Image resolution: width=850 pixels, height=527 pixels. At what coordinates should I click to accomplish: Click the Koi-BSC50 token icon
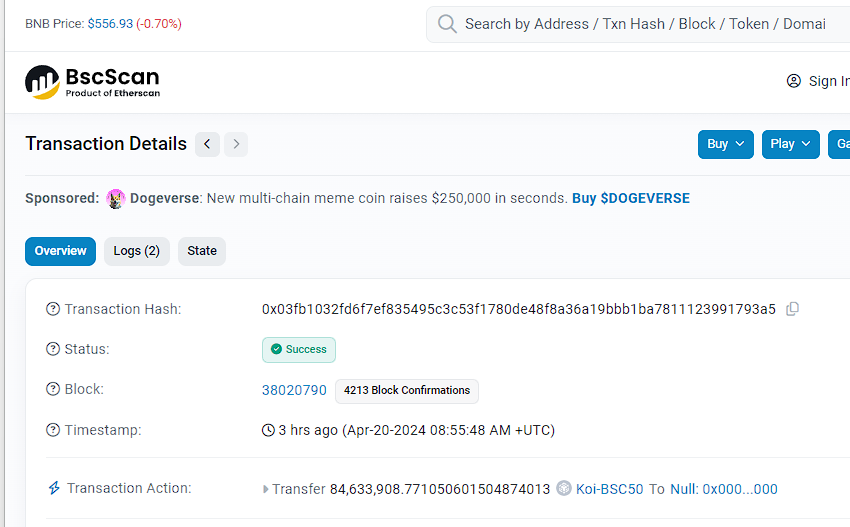click(564, 489)
